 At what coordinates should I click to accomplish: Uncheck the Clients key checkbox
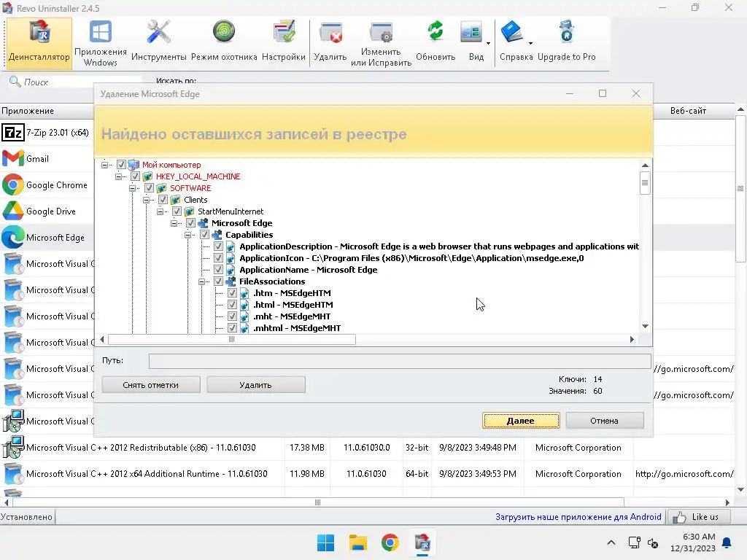tap(163, 200)
